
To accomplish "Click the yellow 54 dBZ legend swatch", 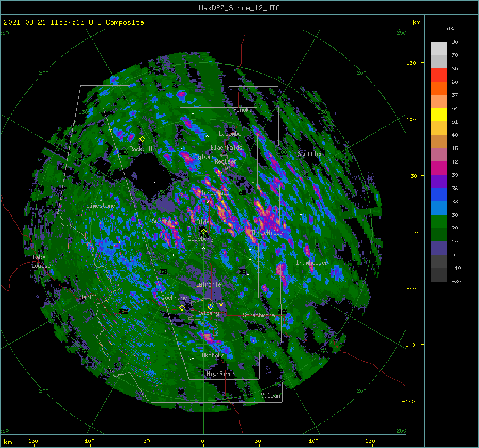I will pos(439,115).
